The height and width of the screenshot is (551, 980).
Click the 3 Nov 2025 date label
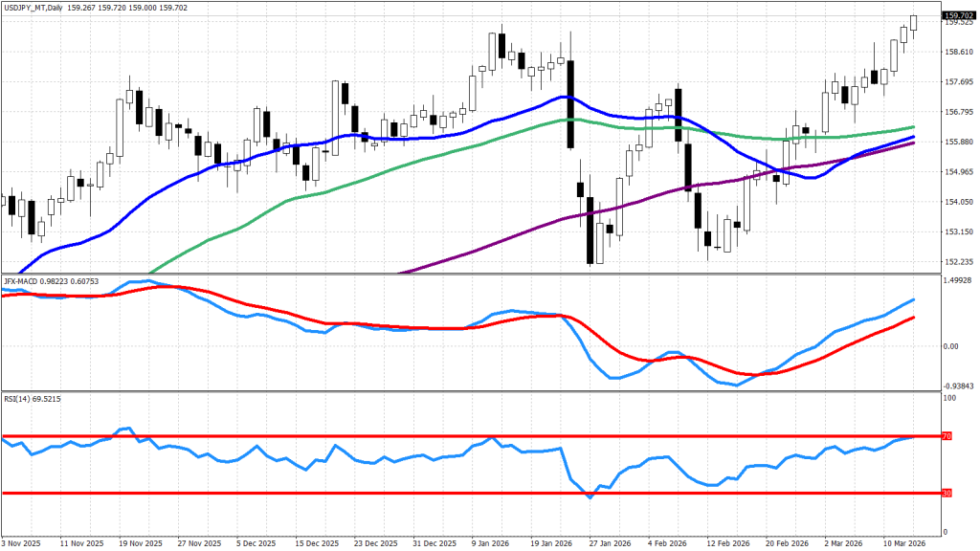[x=22, y=541]
